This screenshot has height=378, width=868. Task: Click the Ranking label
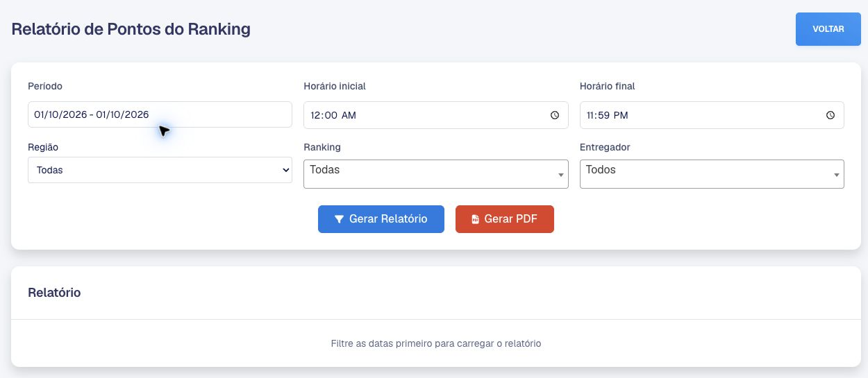(x=322, y=148)
